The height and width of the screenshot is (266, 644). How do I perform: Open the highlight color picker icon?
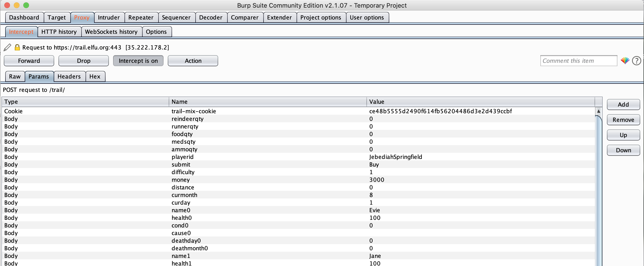[625, 61]
